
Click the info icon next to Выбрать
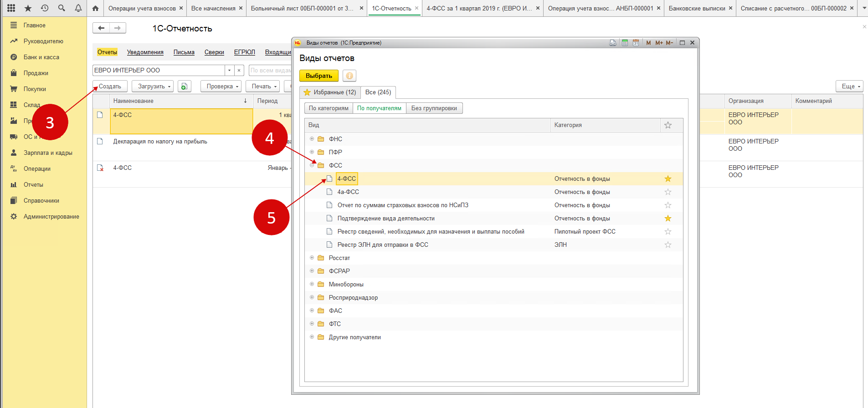pos(349,76)
